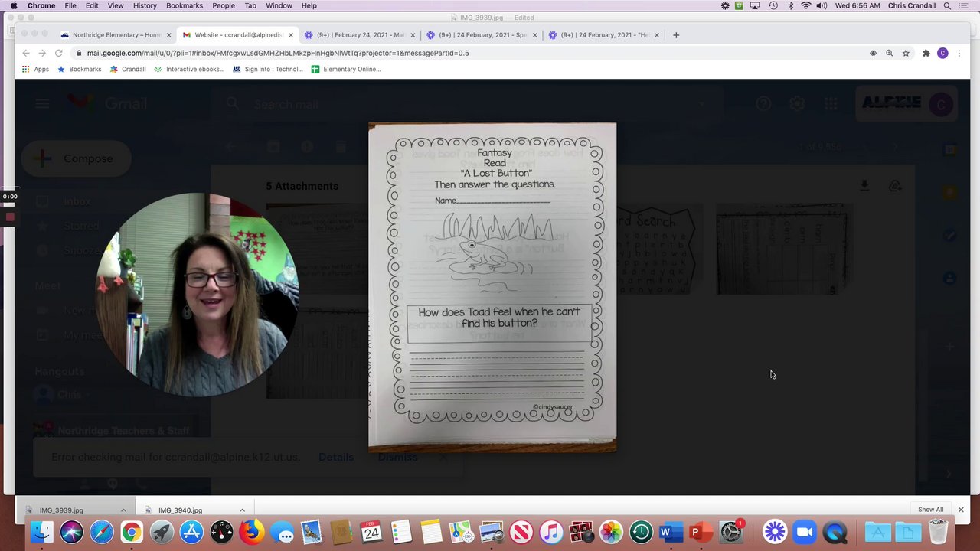Image resolution: width=980 pixels, height=551 pixels.
Task: Open Microsoft Word from the Dock
Action: coord(671,532)
